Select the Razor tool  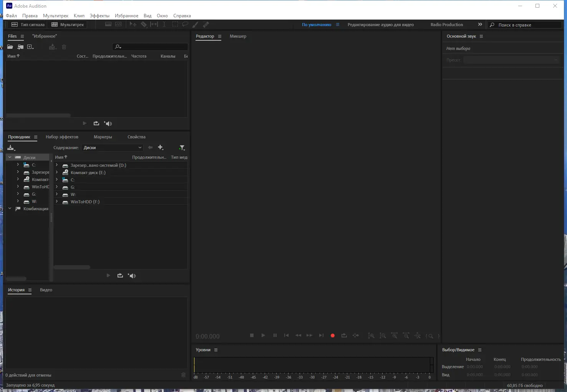144,24
